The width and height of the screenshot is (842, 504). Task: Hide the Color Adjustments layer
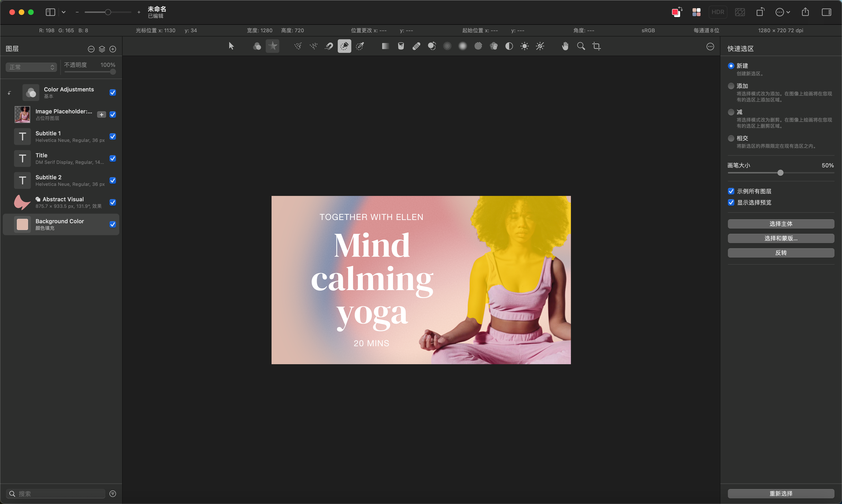coord(113,92)
